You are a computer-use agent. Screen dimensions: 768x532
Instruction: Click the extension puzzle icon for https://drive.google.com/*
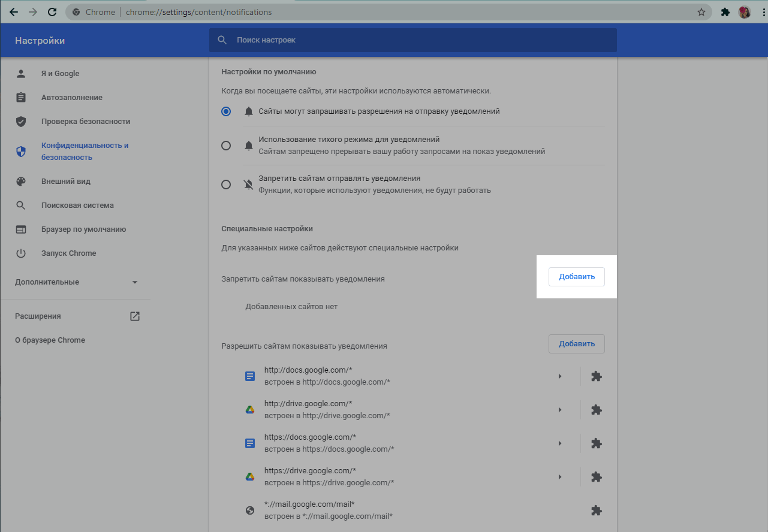(596, 477)
